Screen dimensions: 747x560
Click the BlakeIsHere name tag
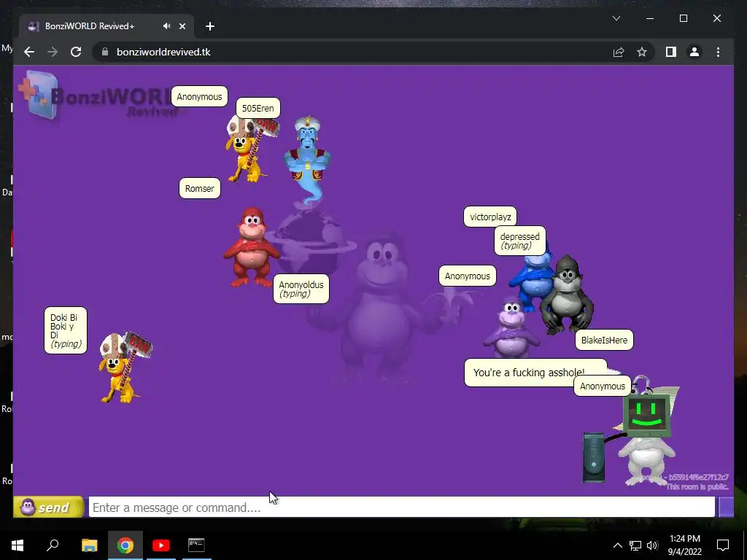[x=604, y=340]
